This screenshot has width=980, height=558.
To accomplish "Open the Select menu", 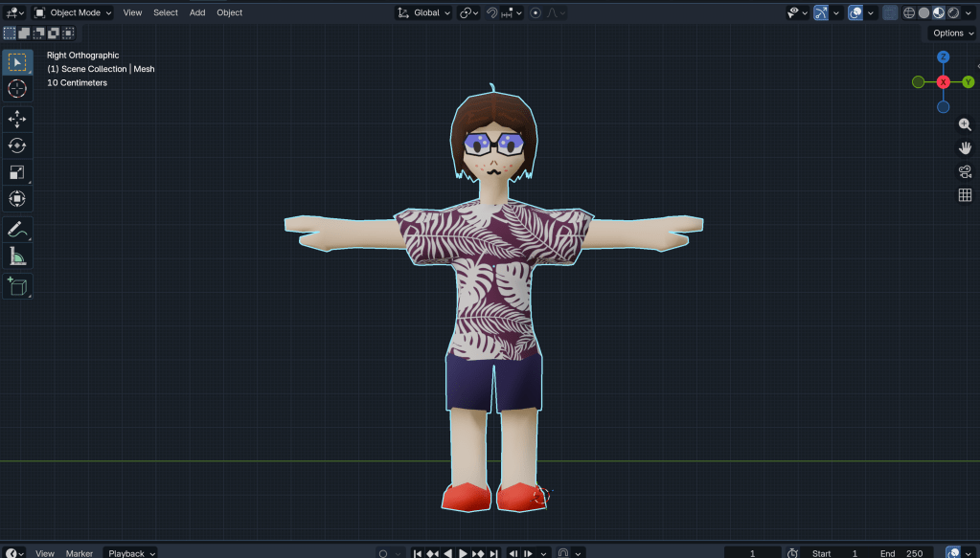I will [x=166, y=12].
